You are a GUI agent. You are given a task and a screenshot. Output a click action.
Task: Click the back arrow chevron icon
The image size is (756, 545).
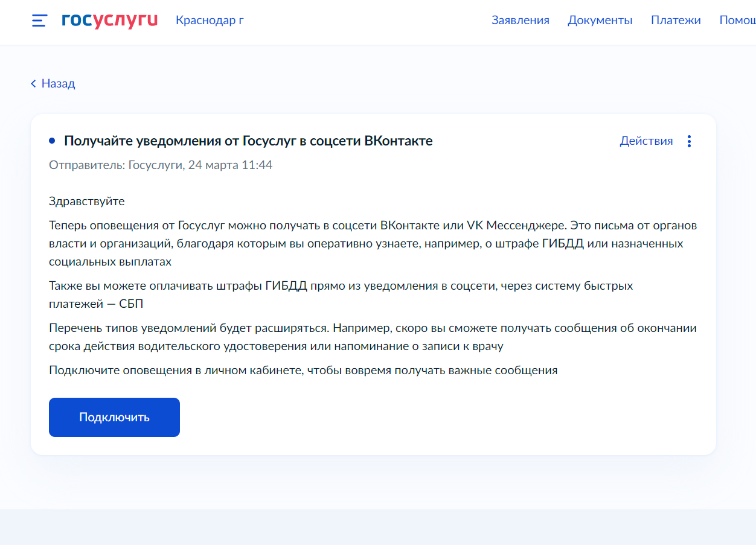point(33,83)
